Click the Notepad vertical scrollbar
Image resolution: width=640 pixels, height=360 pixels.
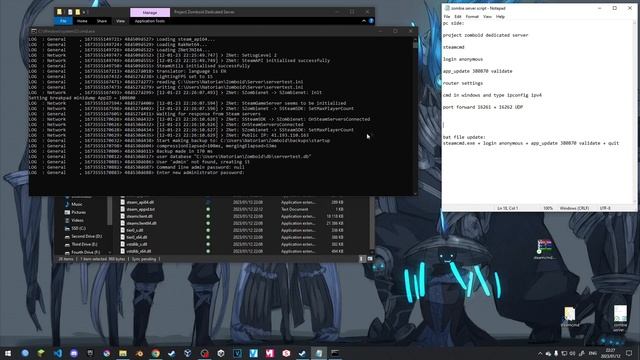(x=635, y=112)
